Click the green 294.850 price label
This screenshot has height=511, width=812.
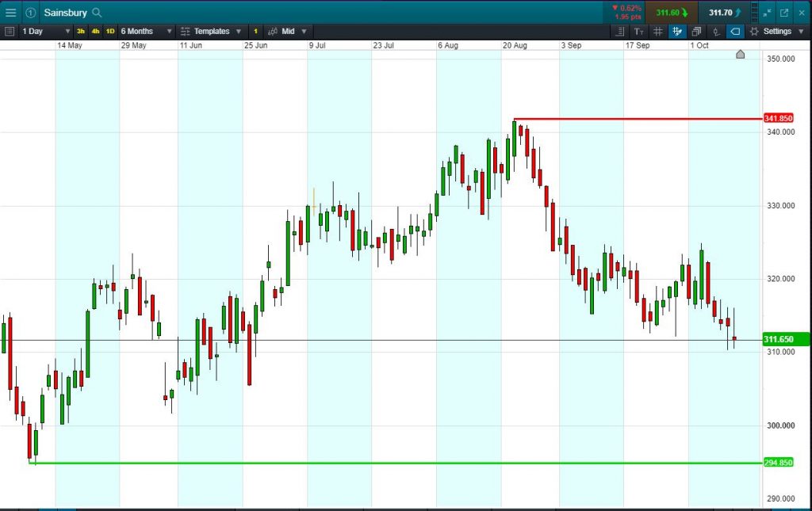[x=779, y=463]
